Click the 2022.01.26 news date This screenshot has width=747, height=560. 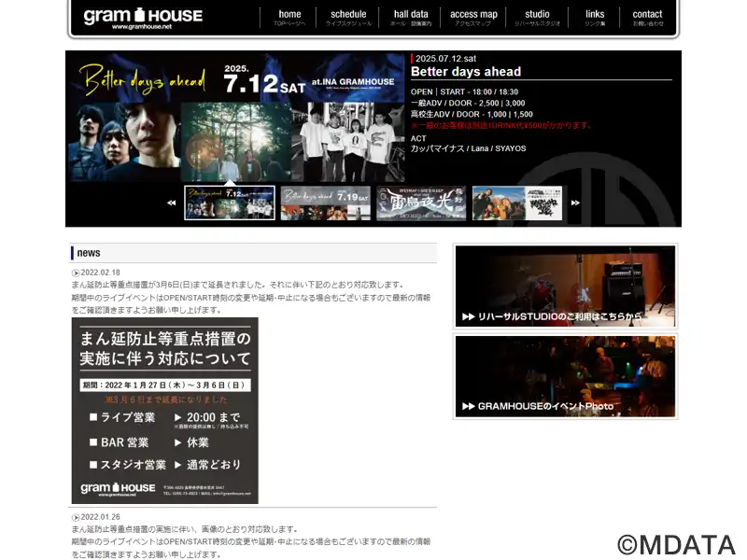[100, 517]
